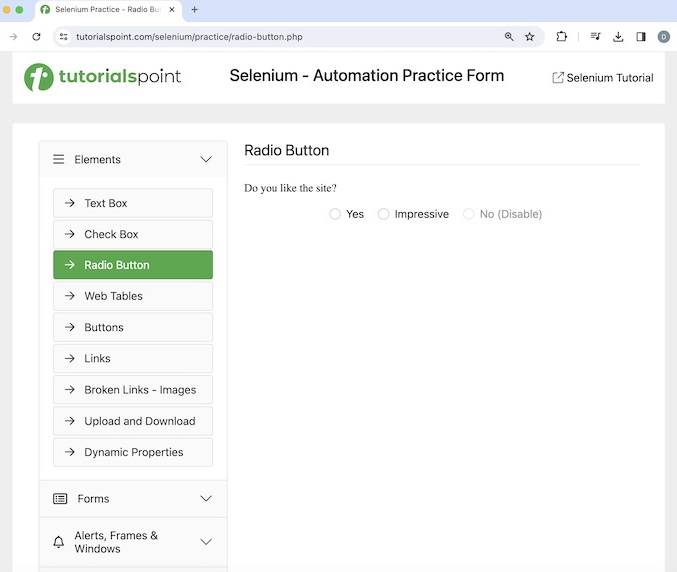Click the tutorialspoint logo
This screenshot has width=677, height=572.
(103, 77)
